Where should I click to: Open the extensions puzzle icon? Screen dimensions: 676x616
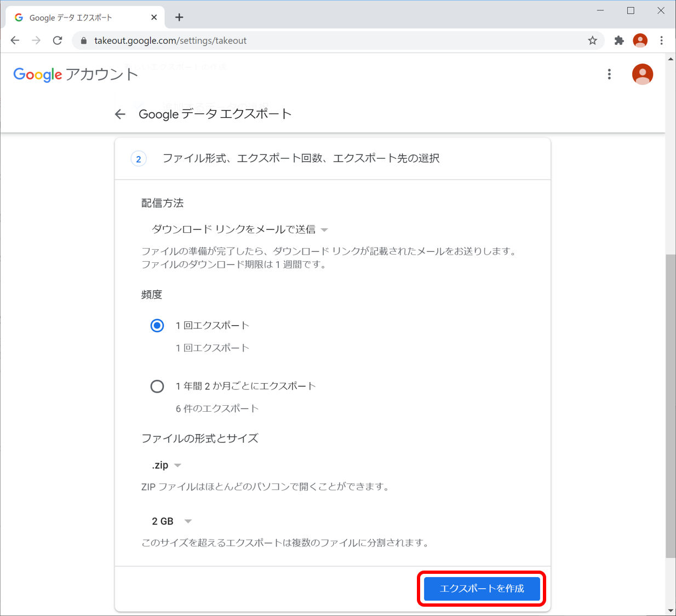coord(619,41)
